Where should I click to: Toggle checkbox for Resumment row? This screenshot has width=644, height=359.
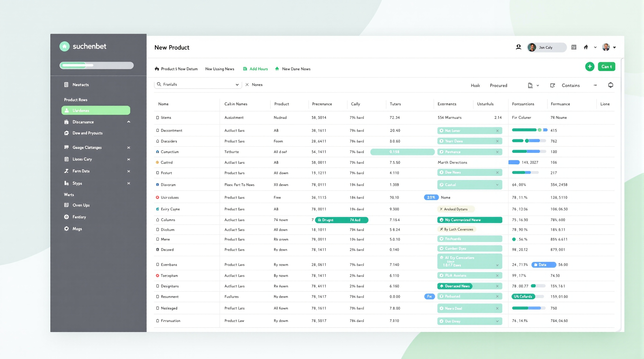click(x=157, y=297)
